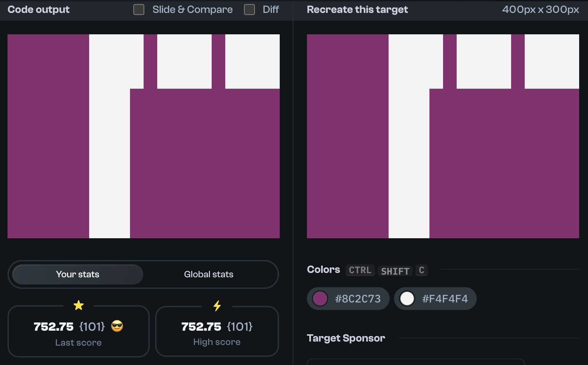Click the C keycap icon
The height and width of the screenshot is (365, 588).
[421, 270]
